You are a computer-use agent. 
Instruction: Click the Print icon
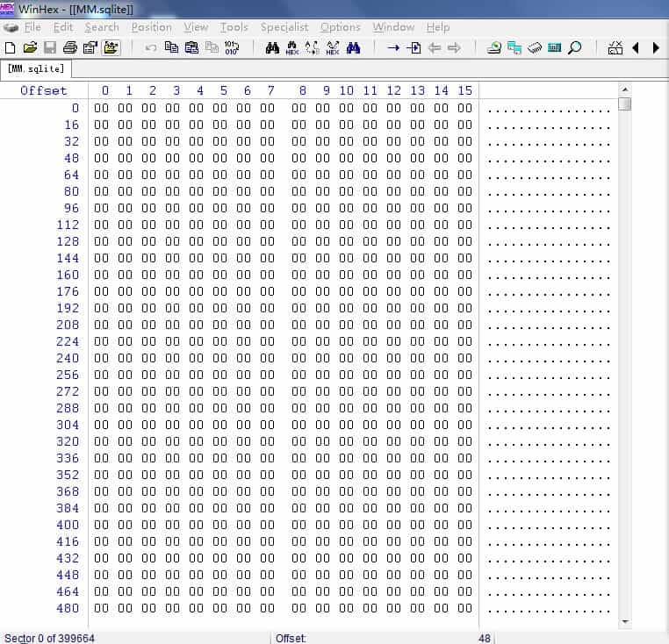coord(70,47)
